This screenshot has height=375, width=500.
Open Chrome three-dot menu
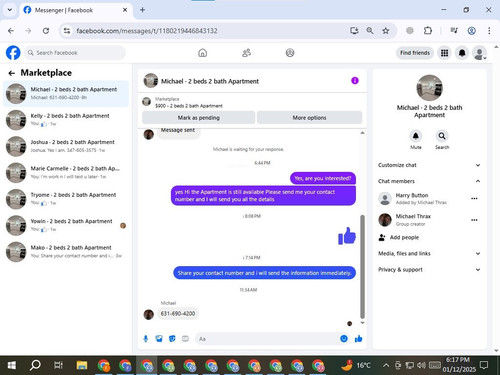pyautogui.click(x=489, y=31)
